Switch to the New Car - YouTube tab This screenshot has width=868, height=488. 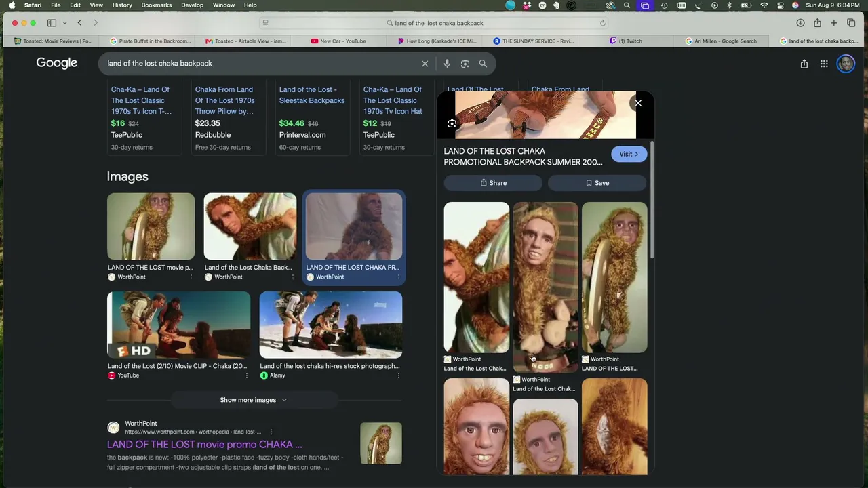tap(338, 41)
